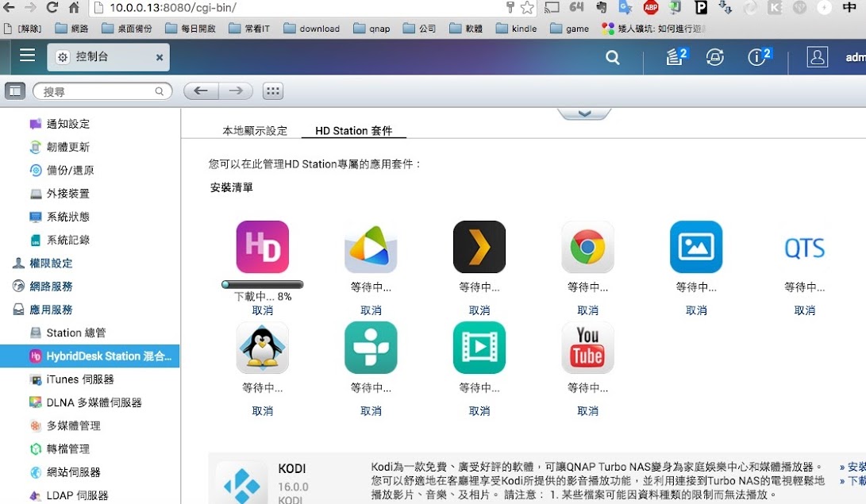Screen dimensions: 866x504
Task: Open the qnap bookmarks folder
Action: tap(371, 28)
